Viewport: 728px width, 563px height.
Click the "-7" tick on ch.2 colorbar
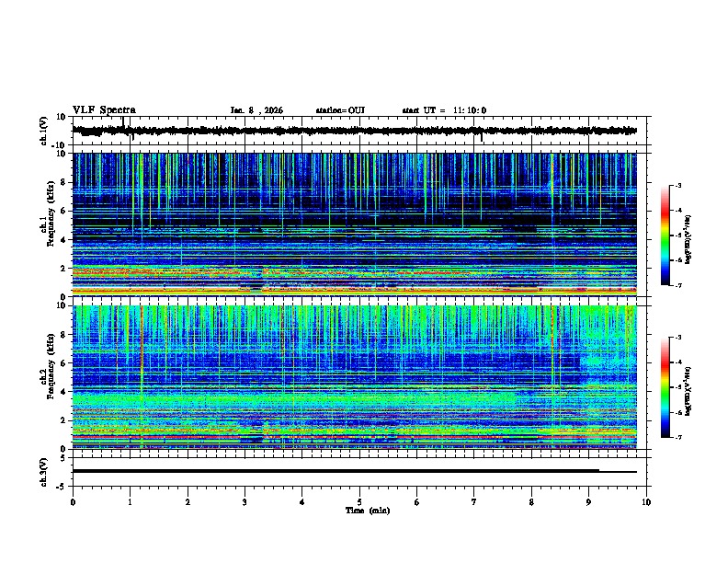click(677, 438)
